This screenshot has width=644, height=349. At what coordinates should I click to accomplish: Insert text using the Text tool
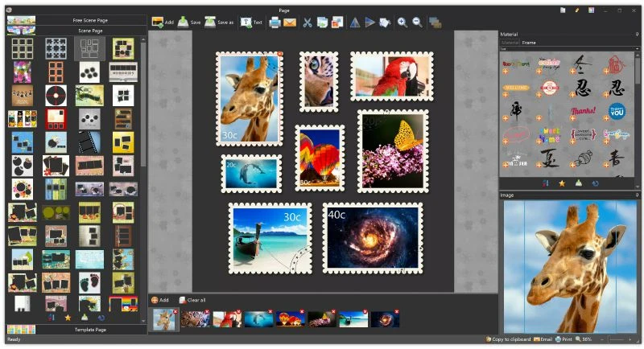(x=252, y=23)
